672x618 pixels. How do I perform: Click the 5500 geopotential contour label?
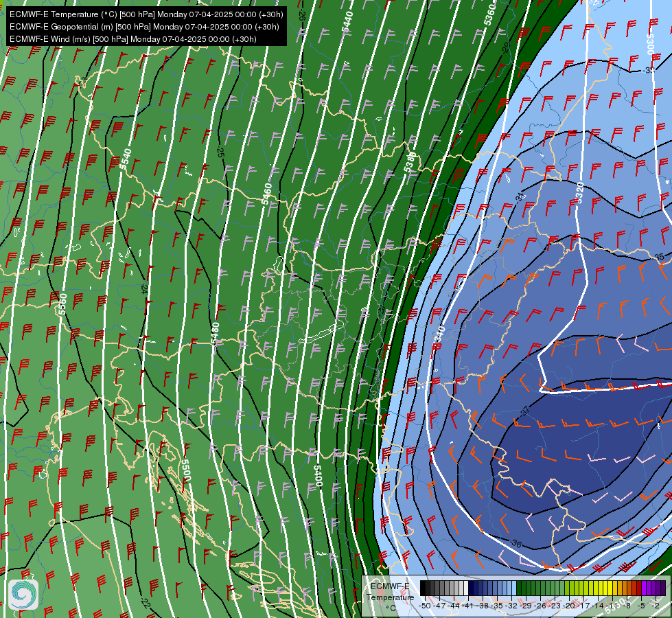(185, 470)
